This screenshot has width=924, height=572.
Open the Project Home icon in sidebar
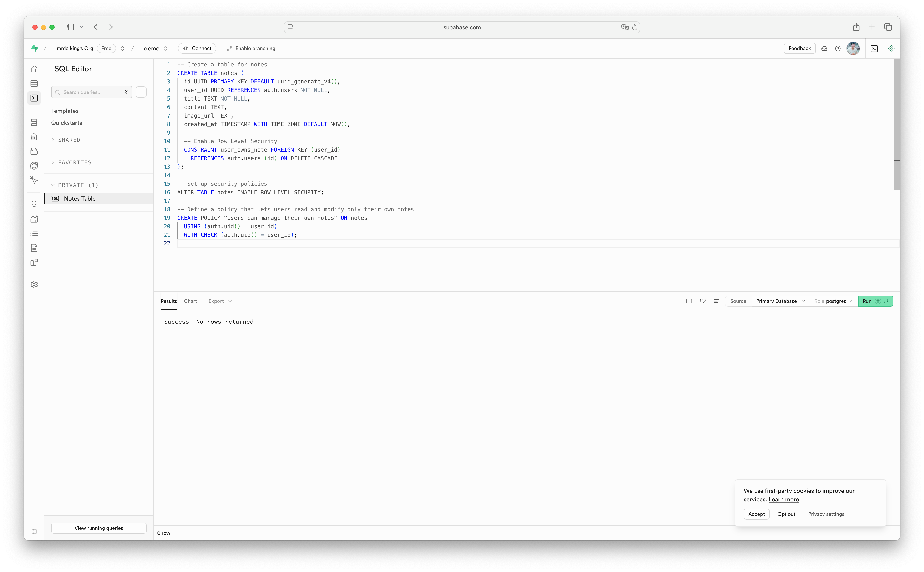click(34, 69)
